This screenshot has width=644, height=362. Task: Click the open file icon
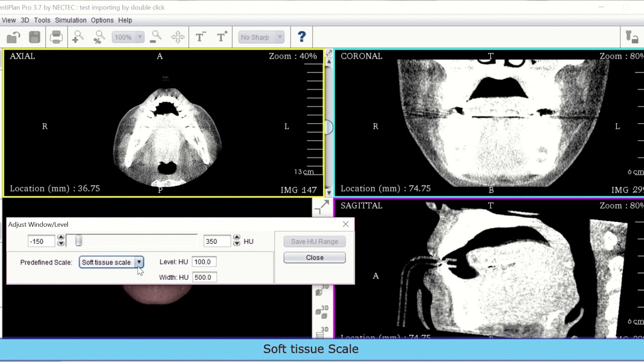pyautogui.click(x=14, y=37)
